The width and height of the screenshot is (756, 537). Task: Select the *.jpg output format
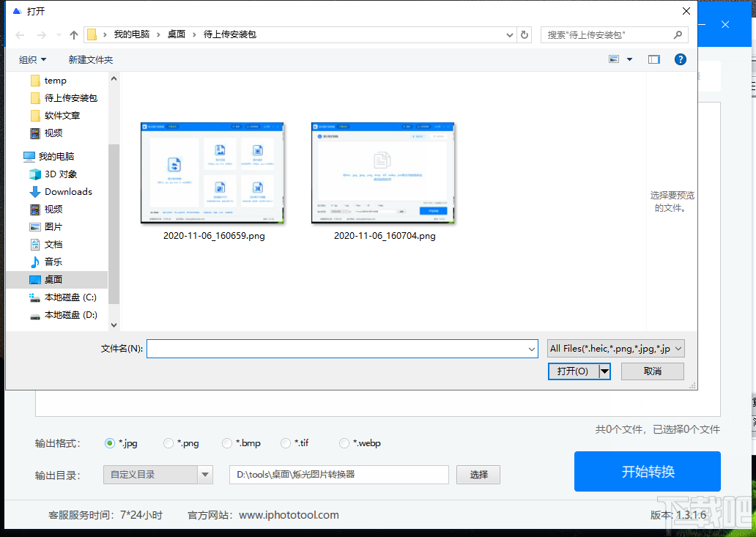tap(108, 443)
